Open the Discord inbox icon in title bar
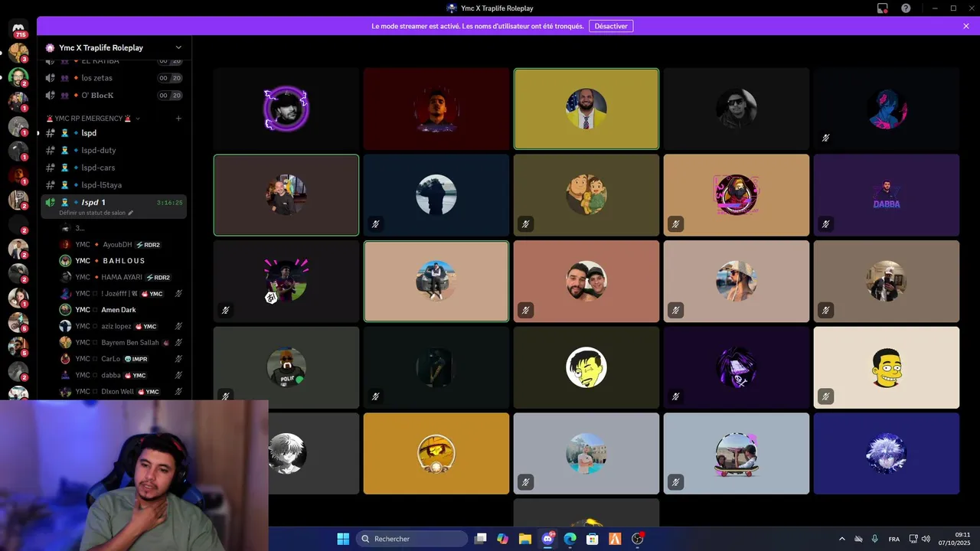This screenshot has height=551, width=980. (x=883, y=8)
